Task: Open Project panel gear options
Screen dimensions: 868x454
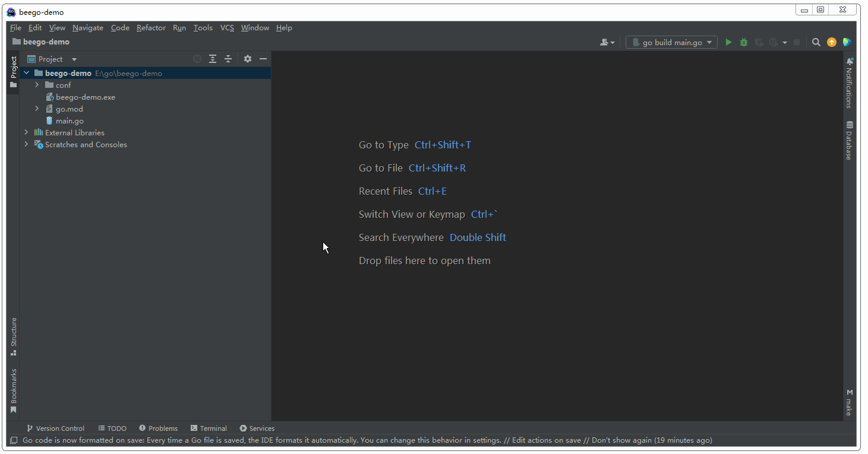Action: pos(248,59)
